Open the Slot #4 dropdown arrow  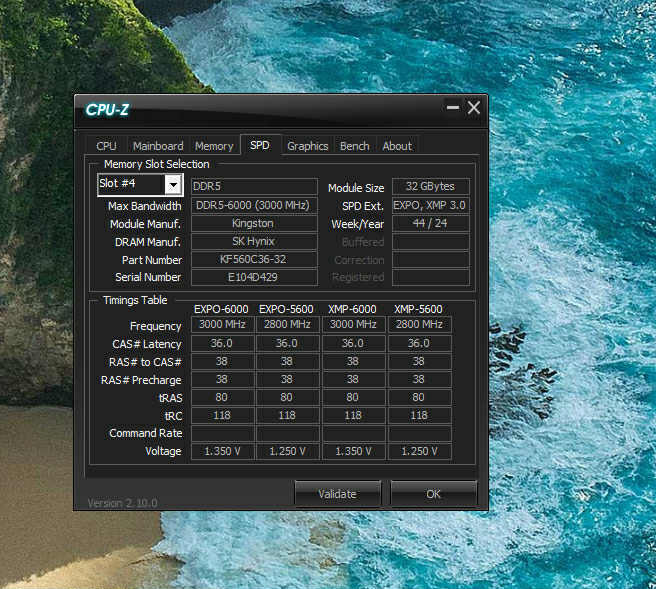(x=173, y=184)
